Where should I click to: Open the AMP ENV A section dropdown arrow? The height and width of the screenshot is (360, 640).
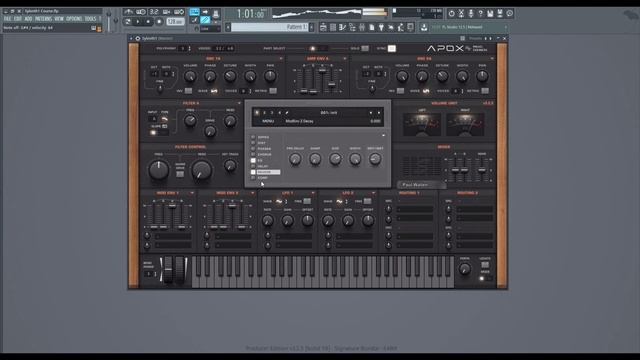point(345,59)
